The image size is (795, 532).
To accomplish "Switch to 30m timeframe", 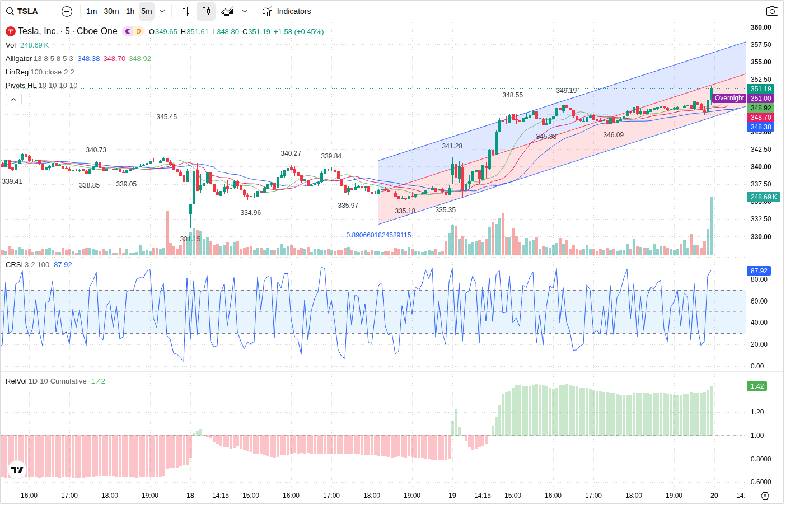I will click(x=111, y=11).
